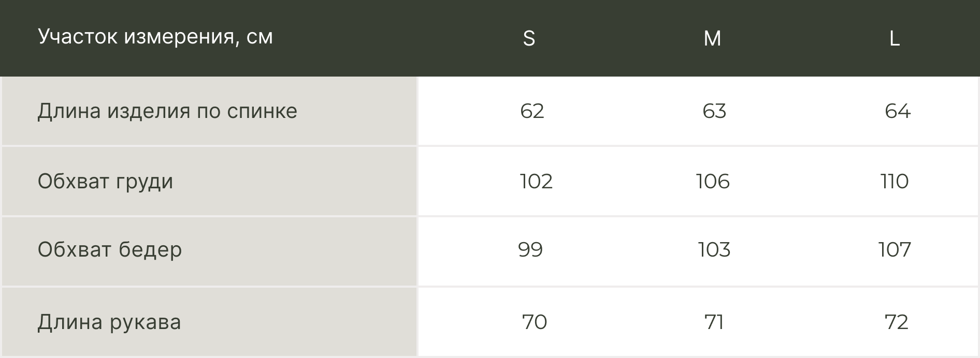Click chest value 102 for S
Screen dimensions: 980x358
pyautogui.click(x=536, y=182)
